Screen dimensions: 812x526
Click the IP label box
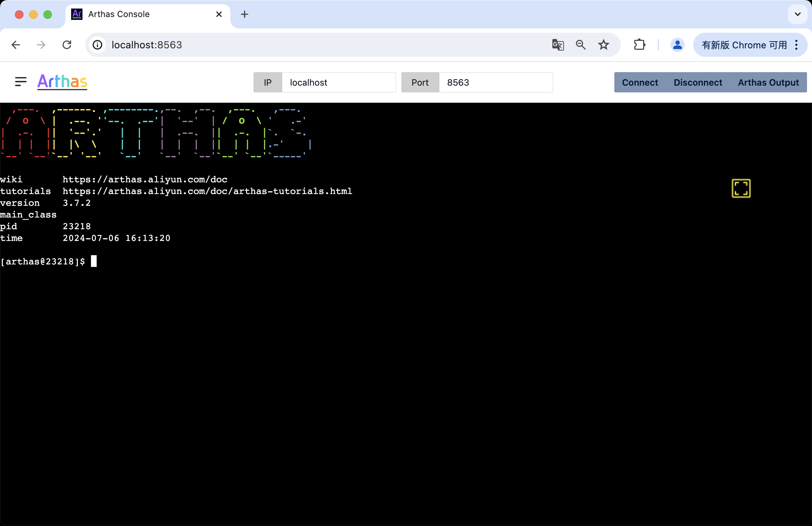point(268,82)
